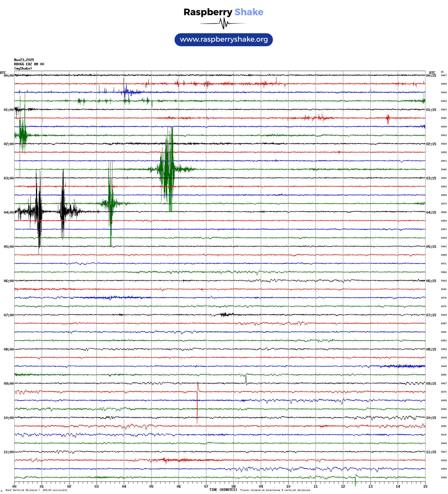Click minute 07 tick on bottom axis
Image resolution: width=448 pixels, height=494 pixels.
206,487
